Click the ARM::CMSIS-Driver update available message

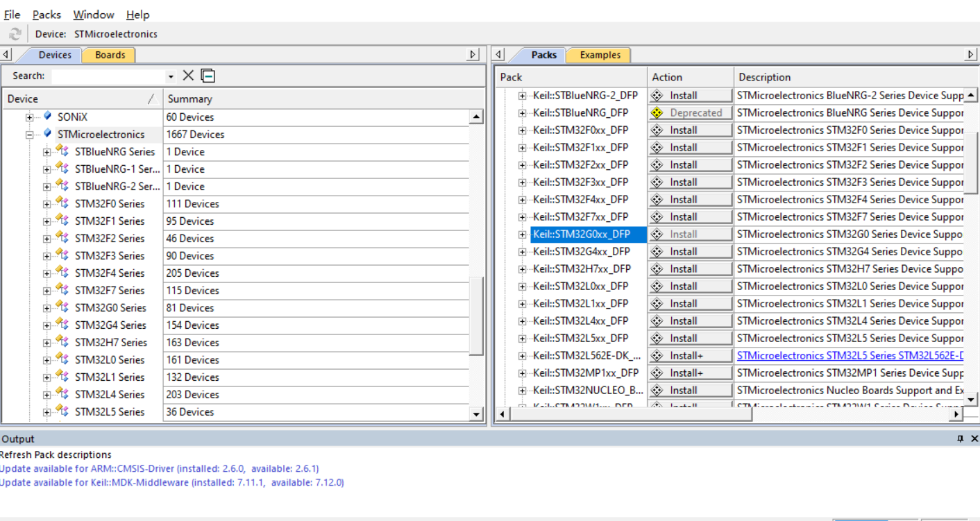[160, 468]
